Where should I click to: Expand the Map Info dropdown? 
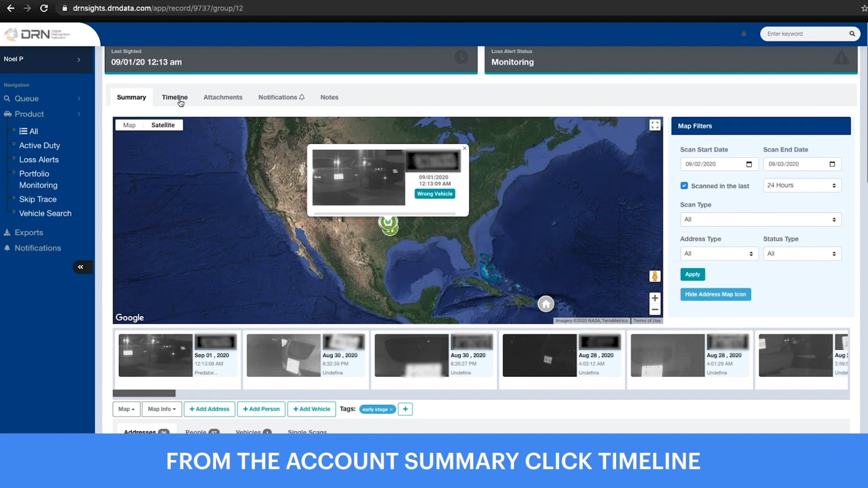(x=162, y=409)
